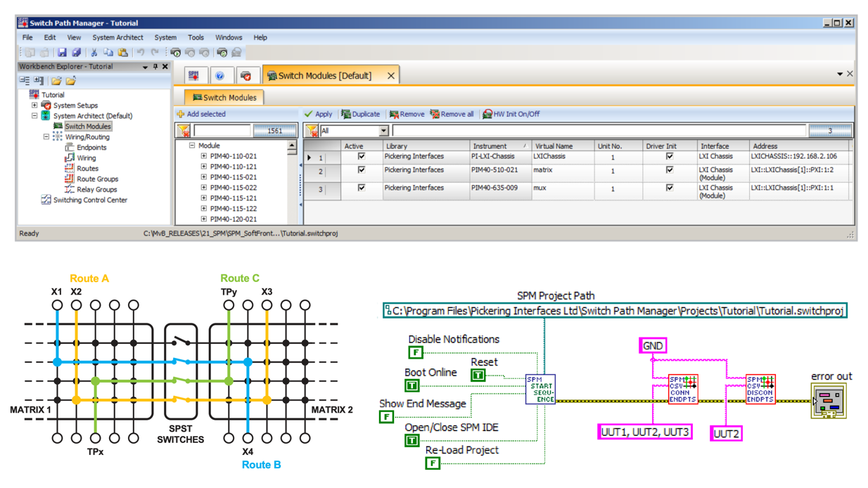
Task: Toggle Driver Init checkbox for matrix row
Action: [x=670, y=170]
